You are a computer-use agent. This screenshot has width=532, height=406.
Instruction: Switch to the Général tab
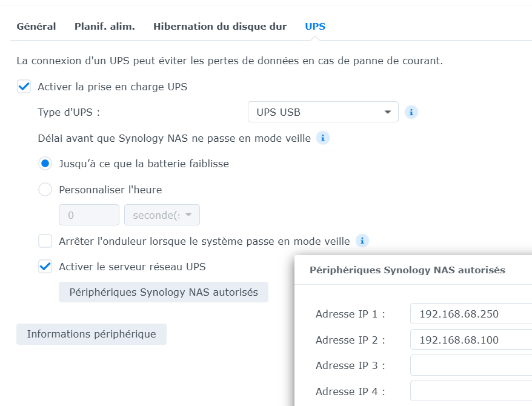pos(36,27)
